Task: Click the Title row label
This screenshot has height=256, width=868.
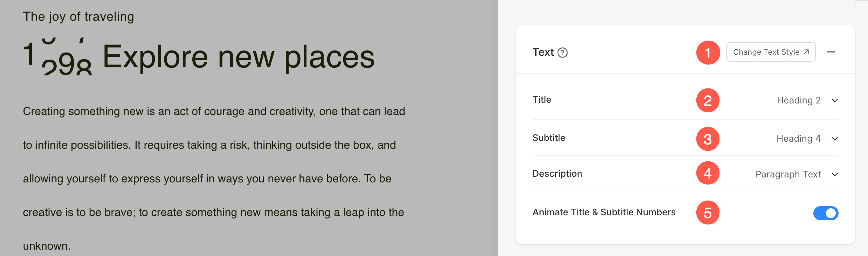Action: pyautogui.click(x=542, y=100)
